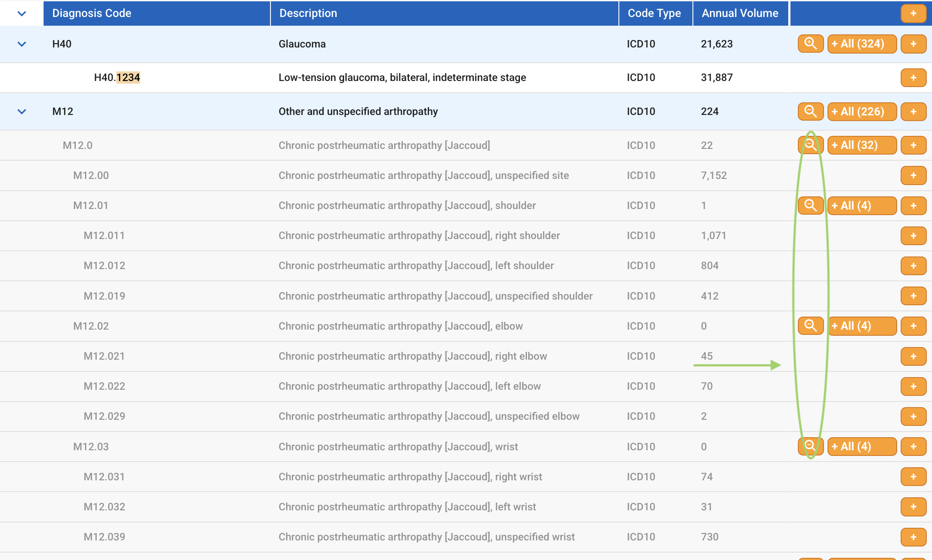Click the M12.011 code cell

click(x=104, y=236)
